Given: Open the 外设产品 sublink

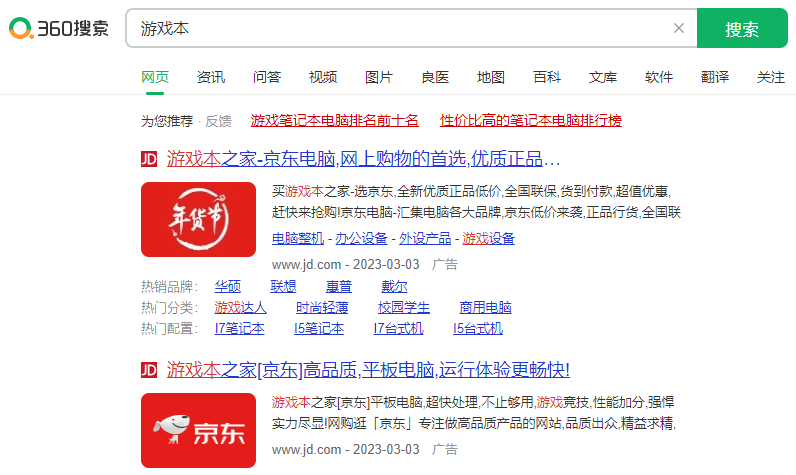Looking at the screenshot, I should (425, 238).
